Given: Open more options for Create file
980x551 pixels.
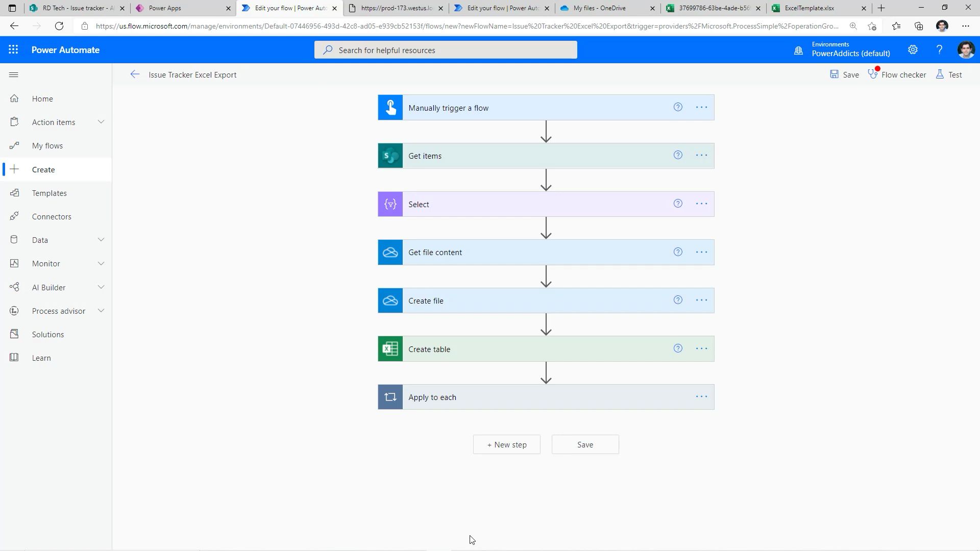Looking at the screenshot, I should coord(702,300).
